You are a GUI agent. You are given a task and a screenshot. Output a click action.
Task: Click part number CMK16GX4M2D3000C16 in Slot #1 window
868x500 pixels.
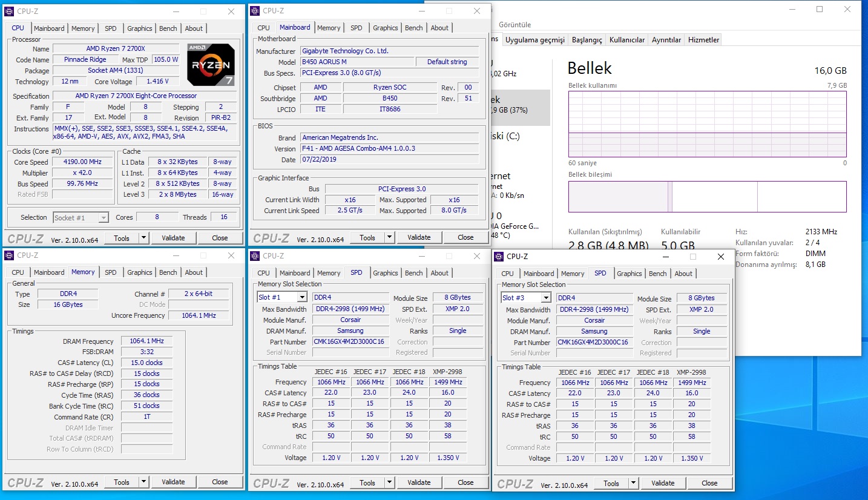[x=350, y=342]
